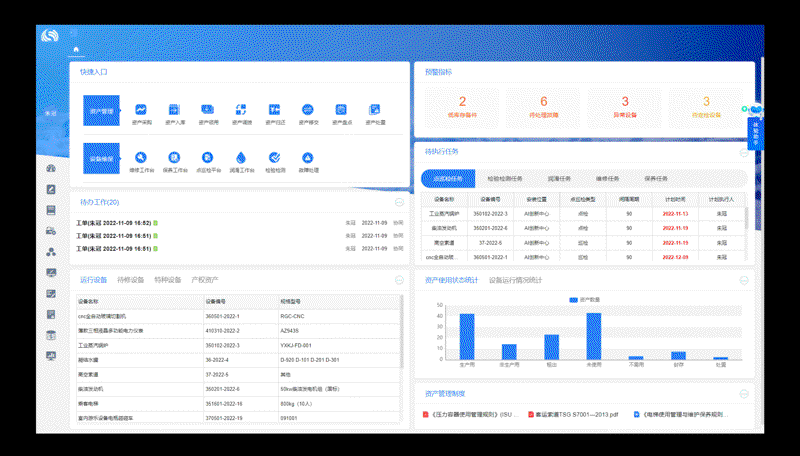This screenshot has height=456, width=800.
Task: Open the 资产处置 shortcut icon
Action: 374,110
